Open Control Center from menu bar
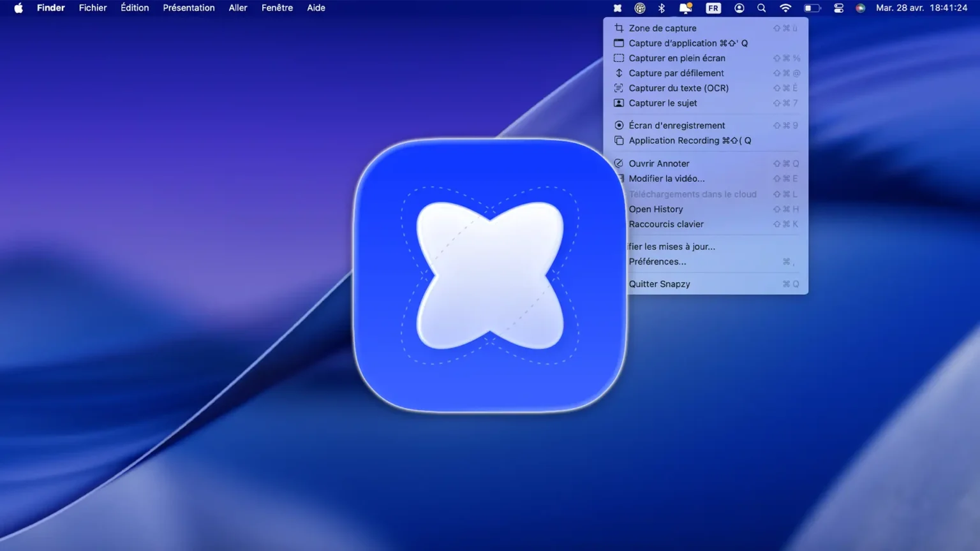The width and height of the screenshot is (980, 551). (x=838, y=8)
